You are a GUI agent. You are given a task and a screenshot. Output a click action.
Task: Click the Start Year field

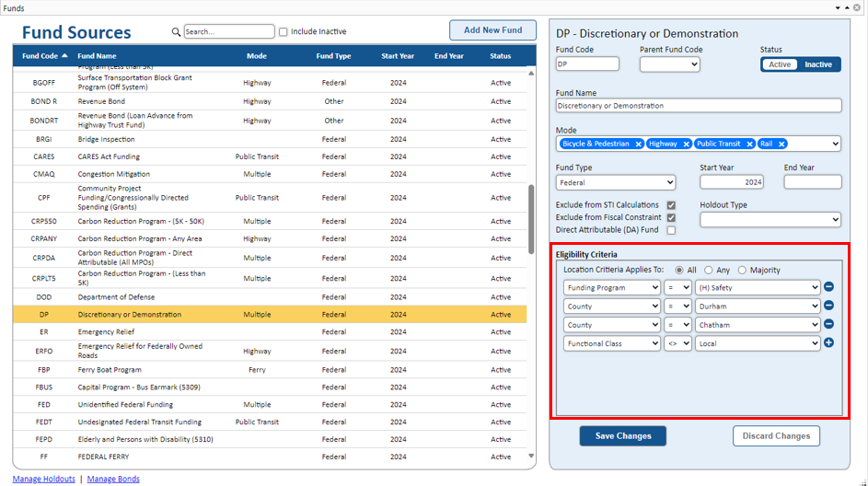pyautogui.click(x=732, y=182)
